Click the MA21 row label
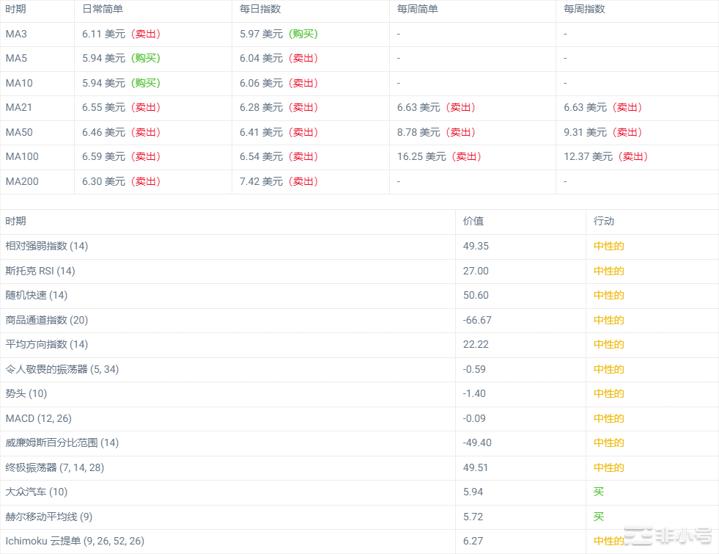This screenshot has height=554, width=719. click(x=19, y=107)
